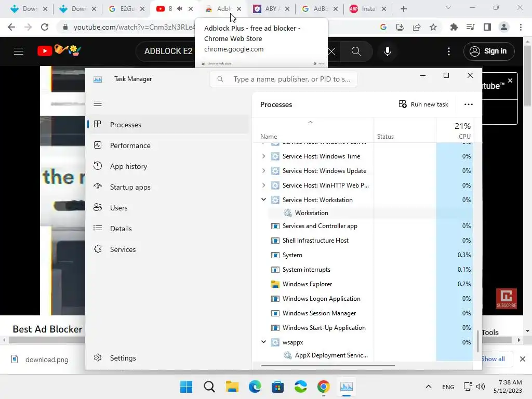The image size is (532, 399).
Task: Sort processes by Status column
Action: (405, 130)
